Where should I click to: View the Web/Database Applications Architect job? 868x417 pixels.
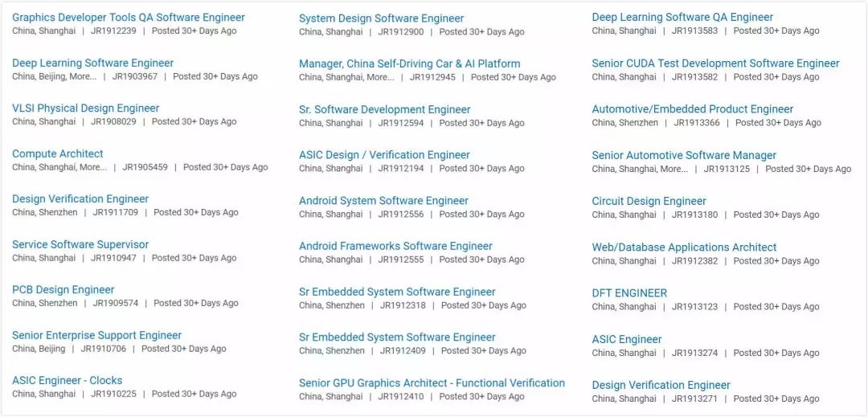click(684, 247)
